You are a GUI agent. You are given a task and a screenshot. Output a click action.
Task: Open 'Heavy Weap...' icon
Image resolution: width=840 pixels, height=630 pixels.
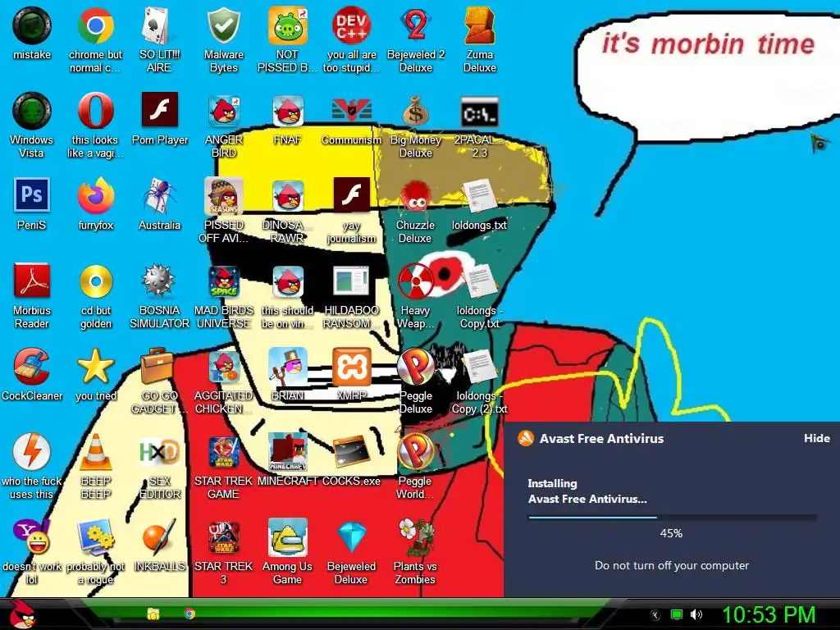click(x=415, y=281)
